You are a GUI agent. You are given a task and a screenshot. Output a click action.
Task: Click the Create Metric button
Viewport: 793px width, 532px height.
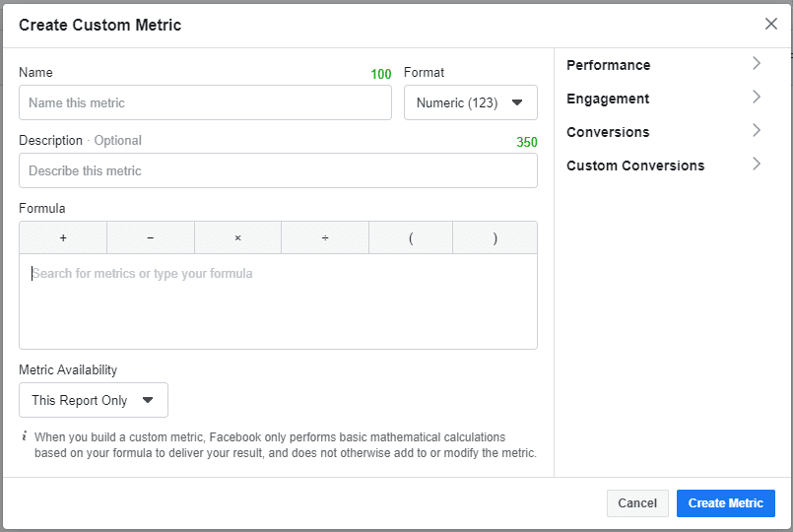pyautogui.click(x=725, y=503)
